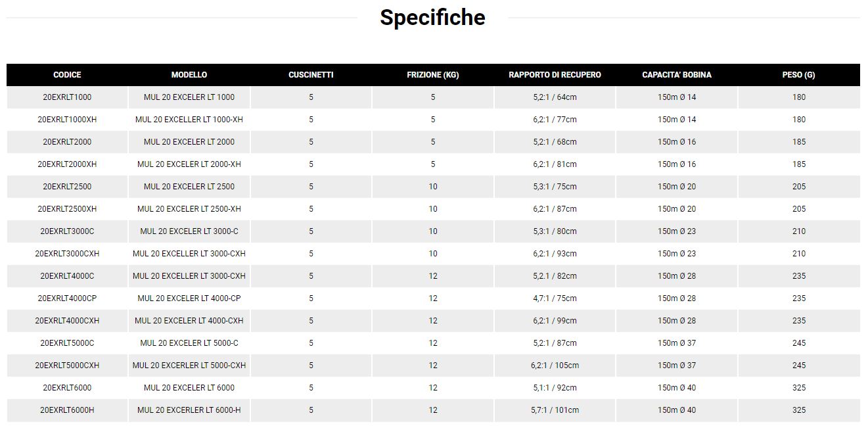Image resolution: width=868 pixels, height=426 pixels.
Task: Select model MUL 20 EXCELER LT 2500
Action: click(189, 187)
